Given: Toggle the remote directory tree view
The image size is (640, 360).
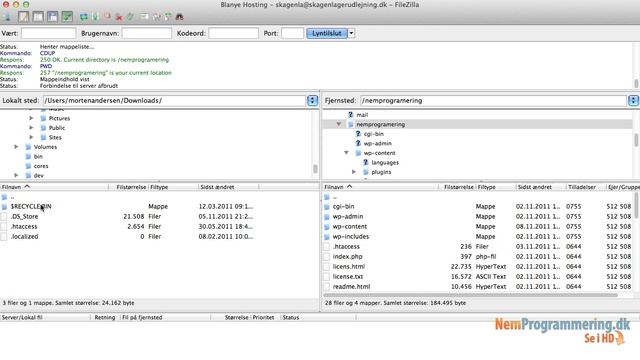Looking at the screenshot, I should [53, 17].
